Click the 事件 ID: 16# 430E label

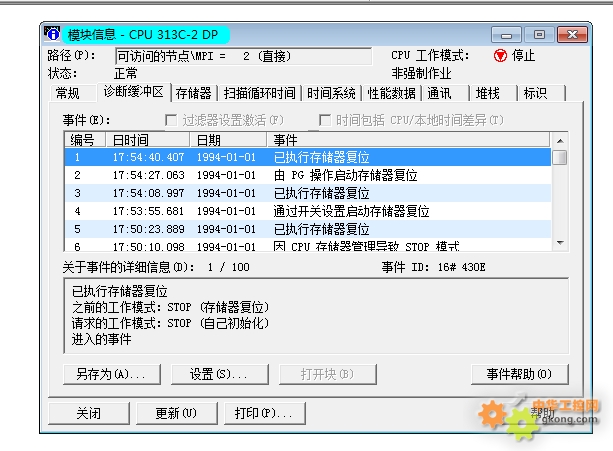coord(434,267)
